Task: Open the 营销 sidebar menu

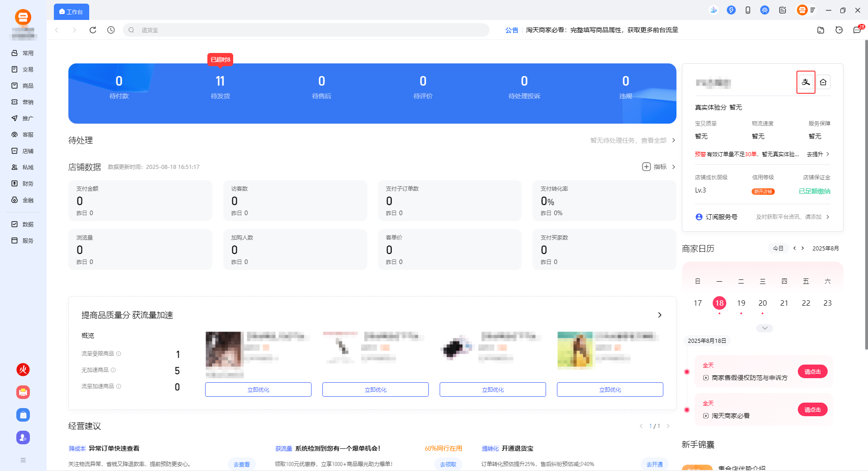Action: [23, 102]
